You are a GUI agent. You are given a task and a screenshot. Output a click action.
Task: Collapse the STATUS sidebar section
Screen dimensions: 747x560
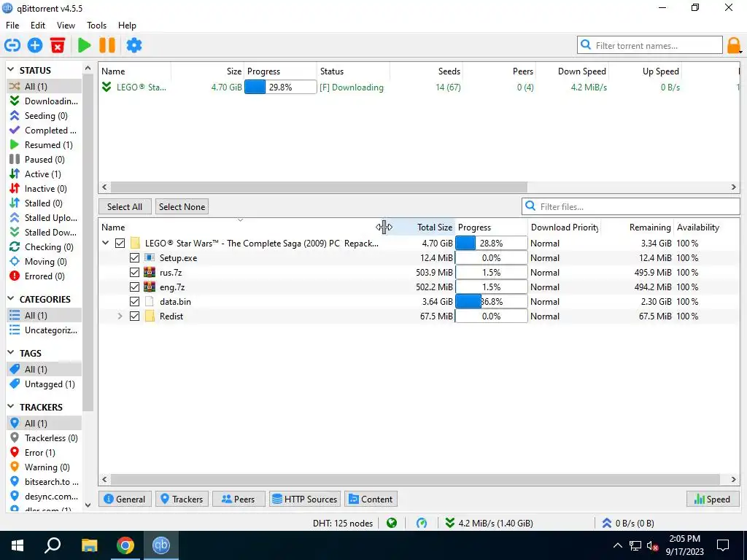click(x=11, y=70)
